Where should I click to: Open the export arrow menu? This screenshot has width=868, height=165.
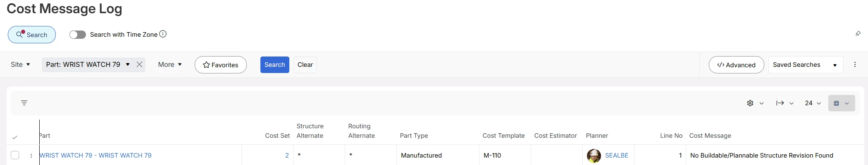785,103
